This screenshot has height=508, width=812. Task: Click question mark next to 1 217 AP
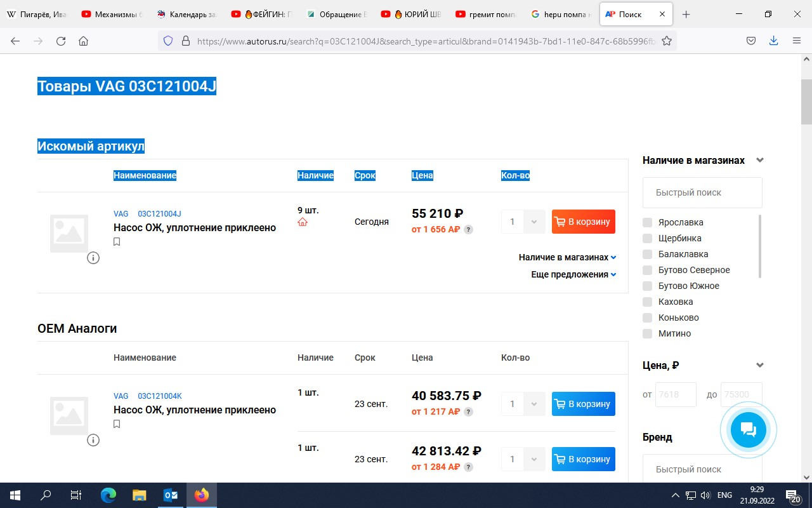[x=468, y=411]
